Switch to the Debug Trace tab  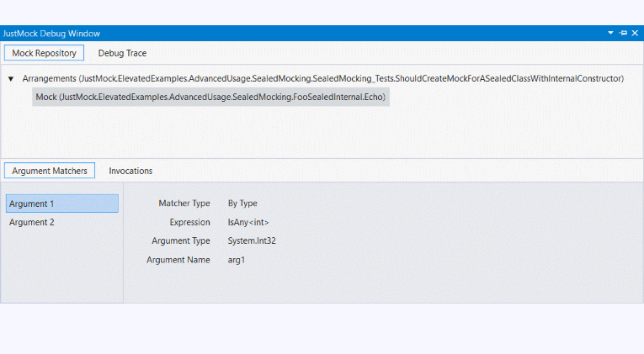[122, 53]
